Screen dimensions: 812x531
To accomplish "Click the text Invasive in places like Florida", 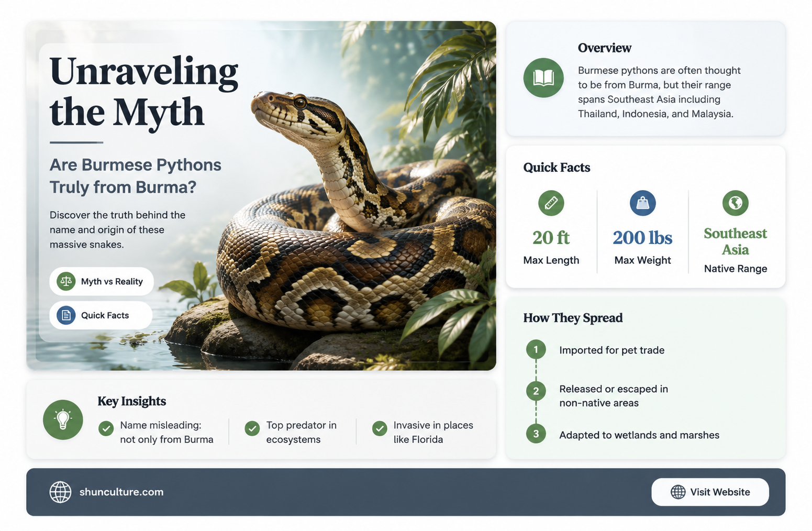I will 433,432.
